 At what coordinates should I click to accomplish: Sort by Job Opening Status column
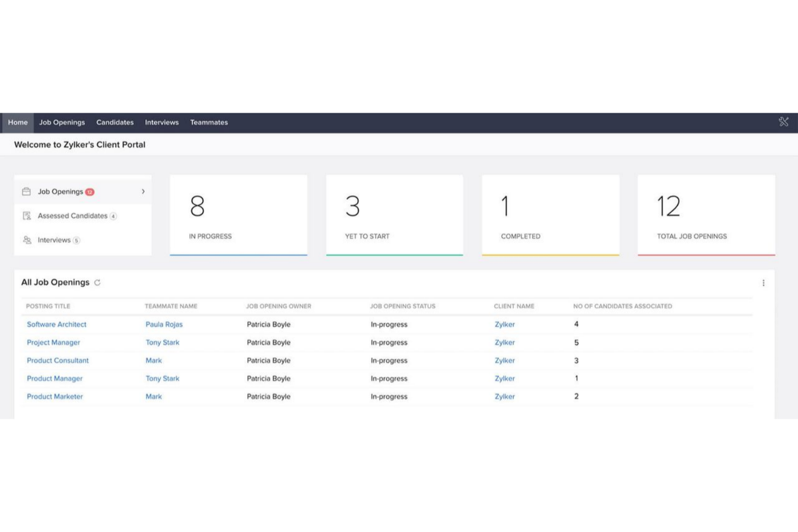click(403, 306)
